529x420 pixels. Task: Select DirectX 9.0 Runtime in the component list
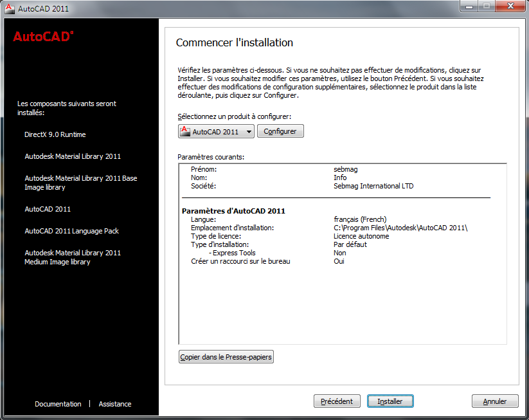click(x=55, y=134)
